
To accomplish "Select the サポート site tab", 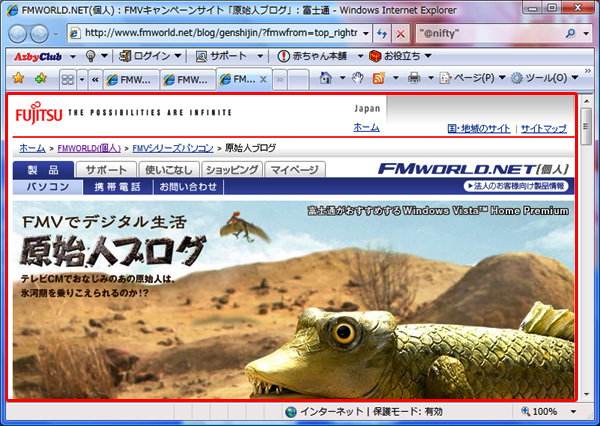I will click(106, 170).
